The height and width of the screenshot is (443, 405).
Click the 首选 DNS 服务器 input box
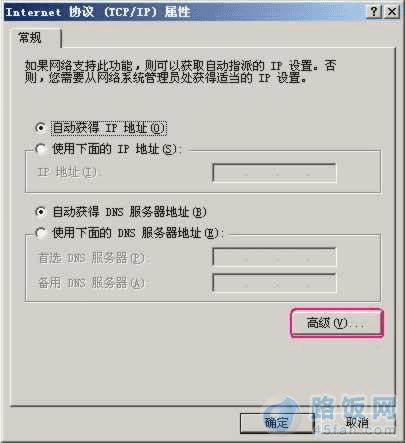(x=274, y=257)
